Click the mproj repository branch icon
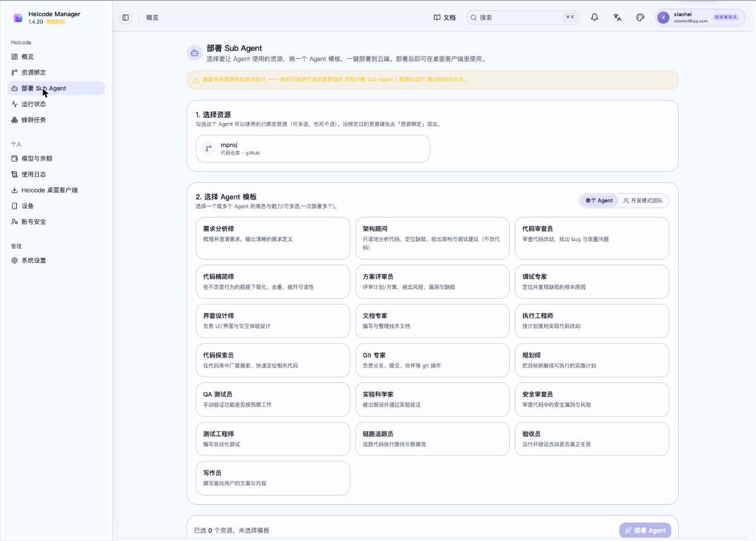756x541 pixels. [209, 149]
